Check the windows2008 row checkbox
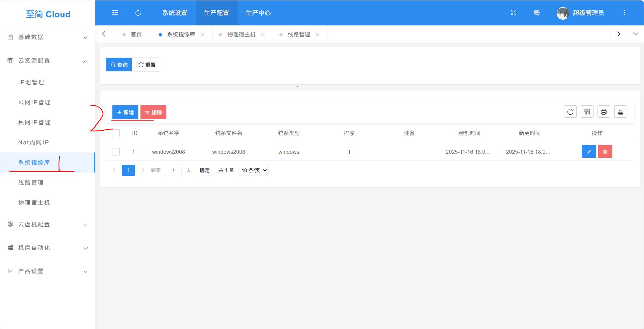The image size is (644, 329). (x=116, y=151)
